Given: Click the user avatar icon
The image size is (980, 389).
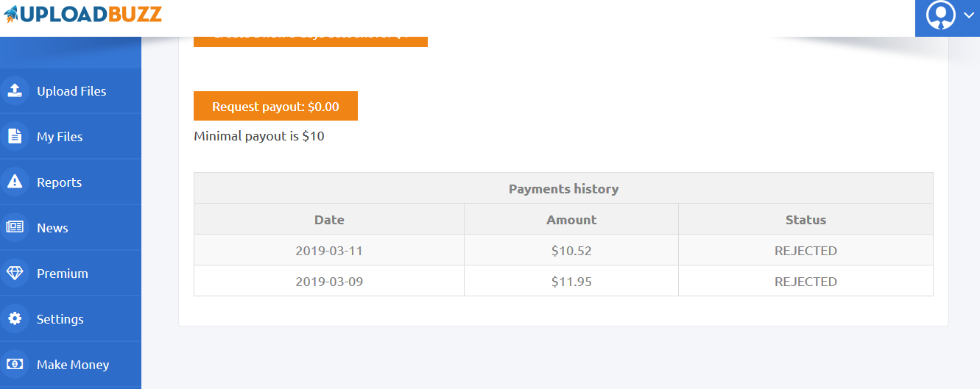Looking at the screenshot, I should pyautogui.click(x=940, y=15).
